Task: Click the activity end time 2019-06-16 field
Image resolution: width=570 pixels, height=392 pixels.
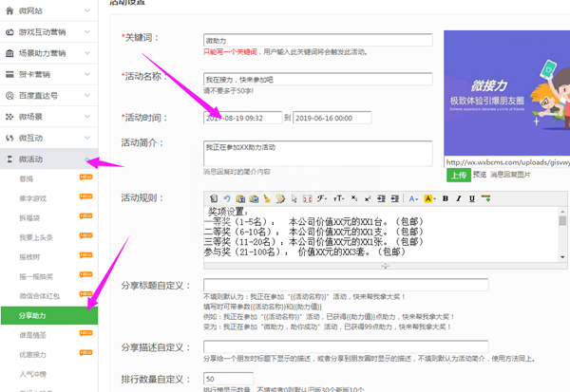Action: click(332, 118)
